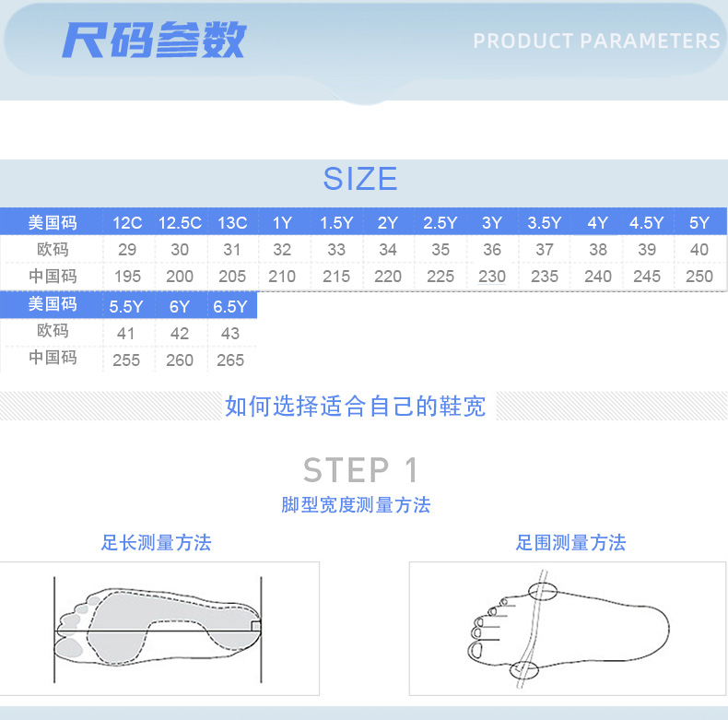
Task: Select the 5Y US size header cell
Action: click(x=699, y=223)
